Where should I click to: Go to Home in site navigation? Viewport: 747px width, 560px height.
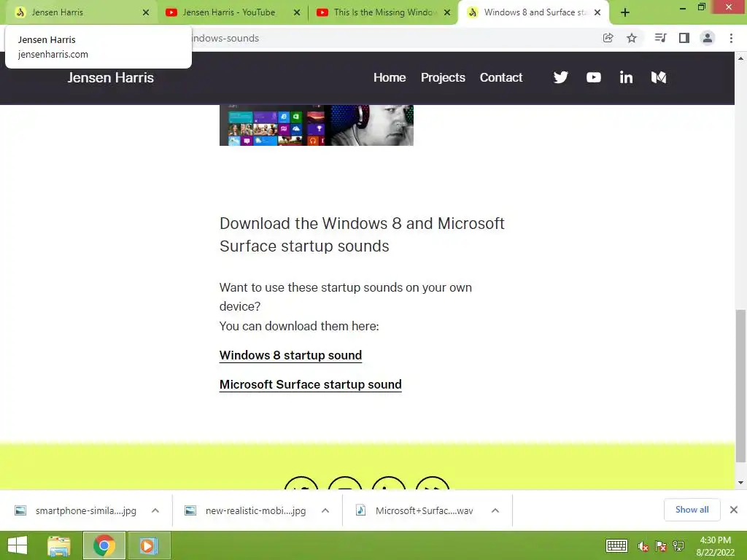pyautogui.click(x=390, y=77)
